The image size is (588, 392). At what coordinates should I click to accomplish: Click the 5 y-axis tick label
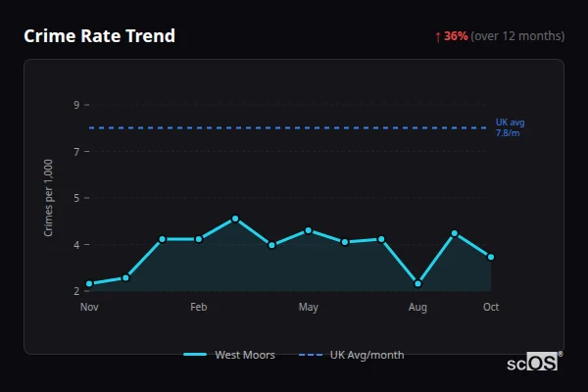(x=76, y=198)
